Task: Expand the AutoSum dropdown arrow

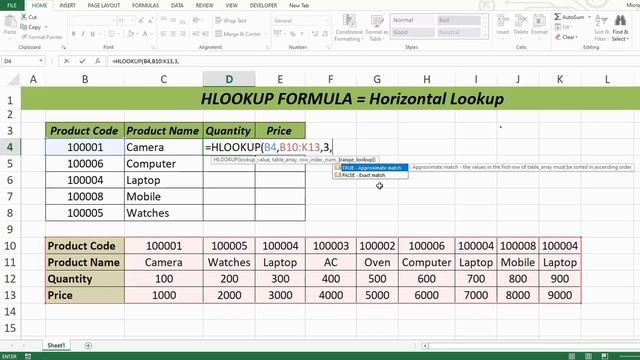Action: [x=589, y=17]
